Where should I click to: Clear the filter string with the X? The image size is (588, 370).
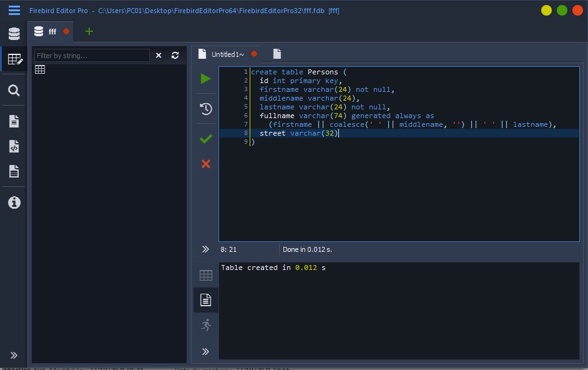point(159,56)
